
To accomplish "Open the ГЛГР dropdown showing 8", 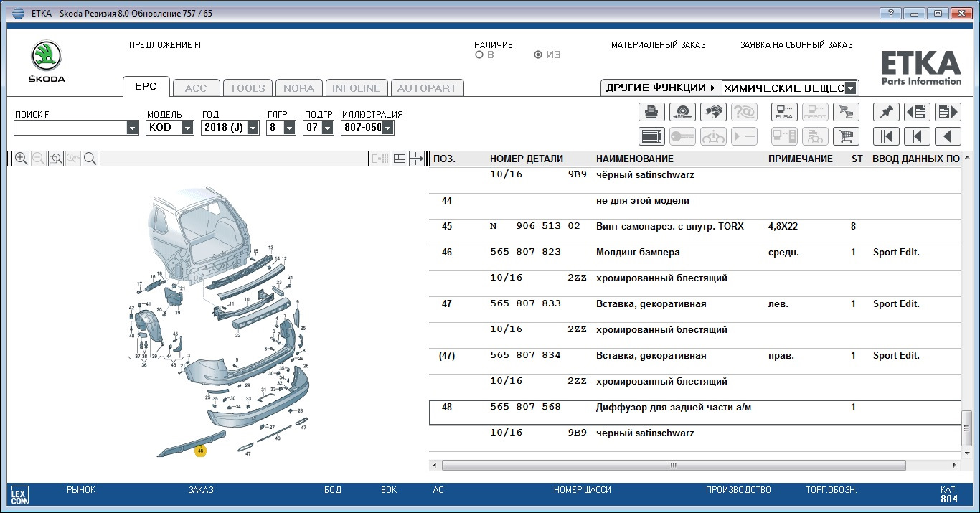I will click(290, 128).
